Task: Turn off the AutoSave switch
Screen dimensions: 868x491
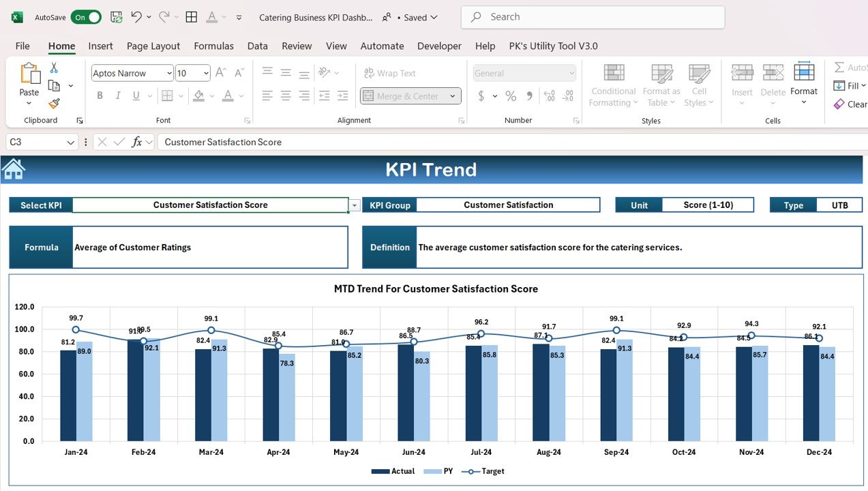Action: point(86,17)
